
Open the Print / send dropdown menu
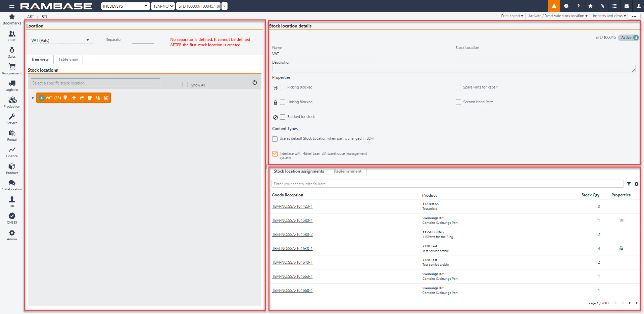pyautogui.click(x=512, y=16)
